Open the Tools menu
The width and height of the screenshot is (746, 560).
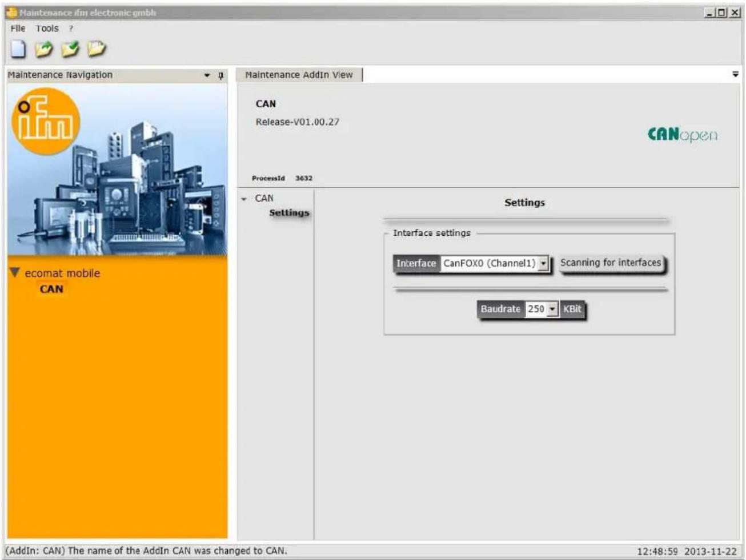[47, 28]
